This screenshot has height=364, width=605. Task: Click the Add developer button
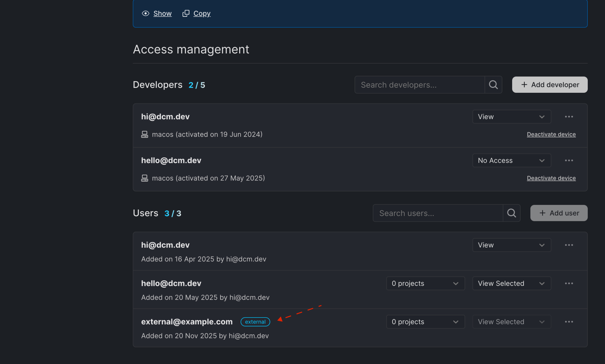pyautogui.click(x=549, y=85)
